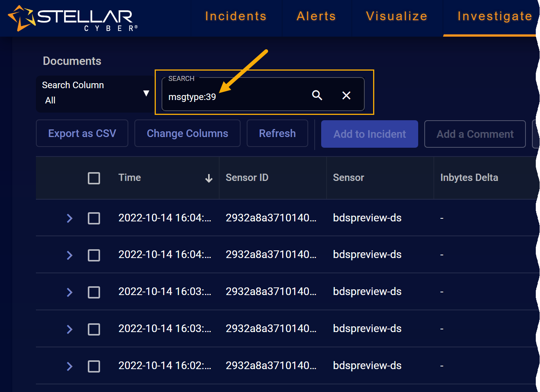Click the Stellar Cyber logo
Image resolution: width=540 pixels, height=392 pixels.
73,18
